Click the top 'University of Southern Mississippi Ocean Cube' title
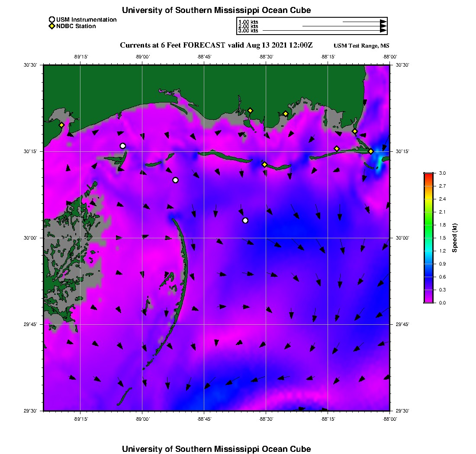The width and height of the screenshot is (476, 454). [216, 10]
